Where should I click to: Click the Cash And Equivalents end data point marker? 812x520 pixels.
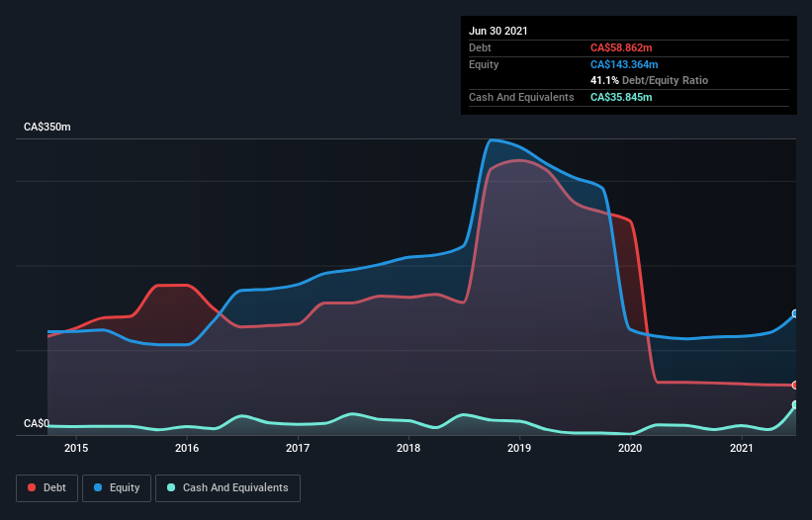[795, 404]
